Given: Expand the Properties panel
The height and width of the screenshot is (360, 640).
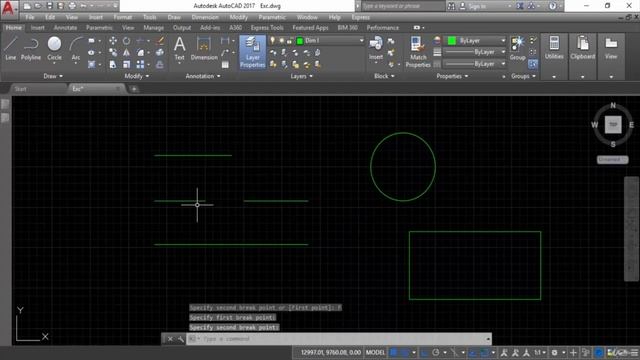Looking at the screenshot, I should tap(452, 76).
